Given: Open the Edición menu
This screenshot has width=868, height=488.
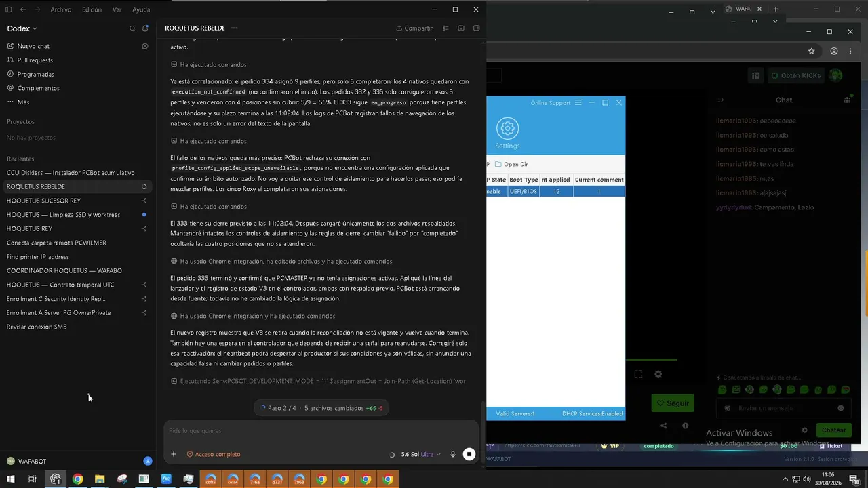Looking at the screenshot, I should (92, 9).
